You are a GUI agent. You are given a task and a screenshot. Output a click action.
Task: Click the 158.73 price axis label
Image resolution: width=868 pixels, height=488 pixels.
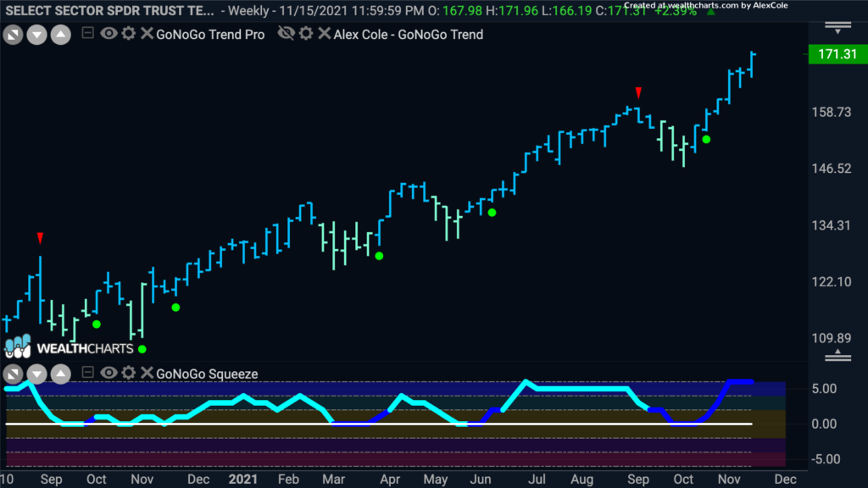832,113
